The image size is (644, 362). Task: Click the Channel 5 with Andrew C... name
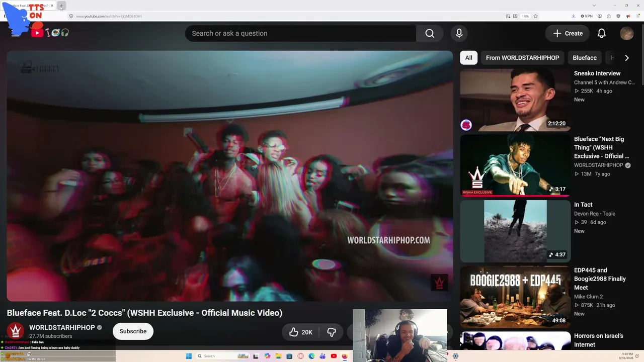click(604, 82)
